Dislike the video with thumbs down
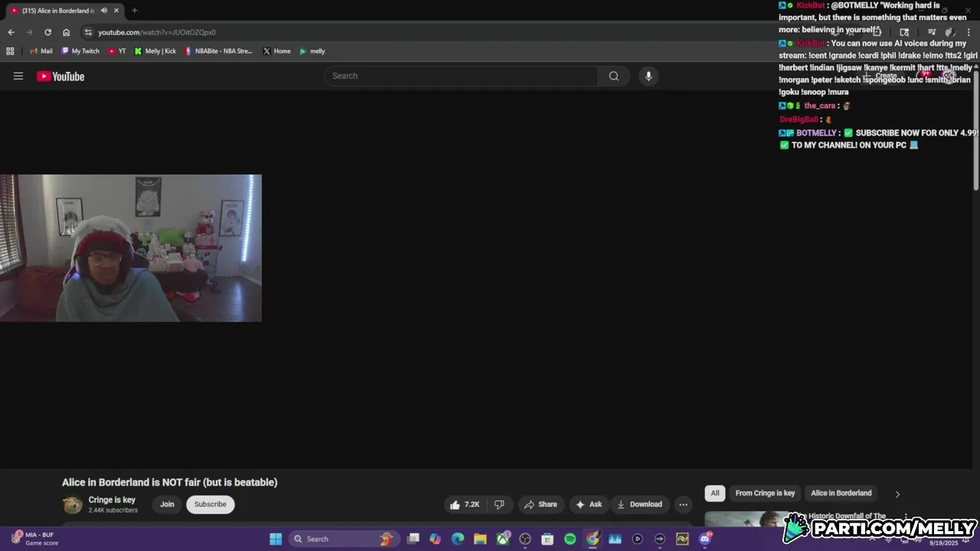 (x=499, y=504)
